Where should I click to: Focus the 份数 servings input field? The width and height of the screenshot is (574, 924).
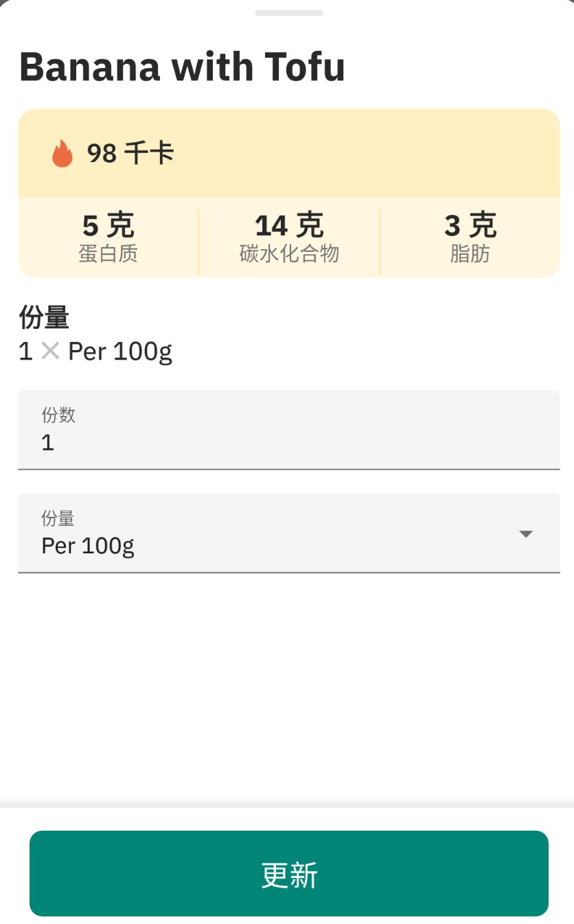coord(288,430)
